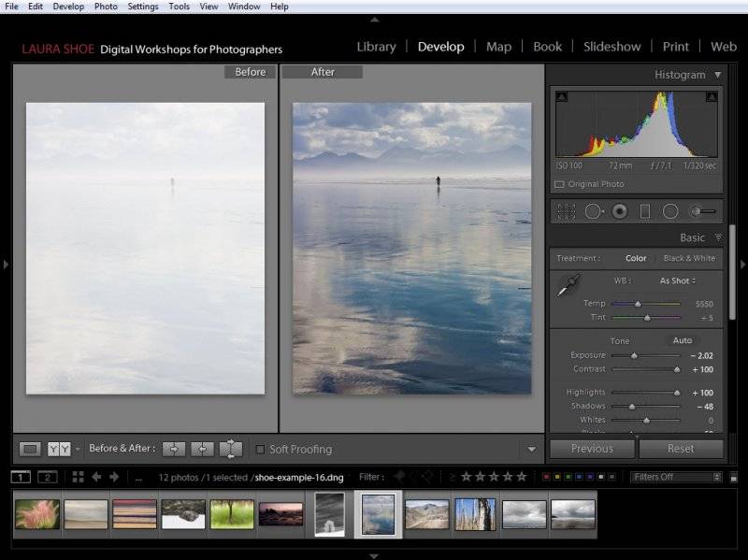Open the Settings menu
748x560 pixels.
pyautogui.click(x=143, y=7)
